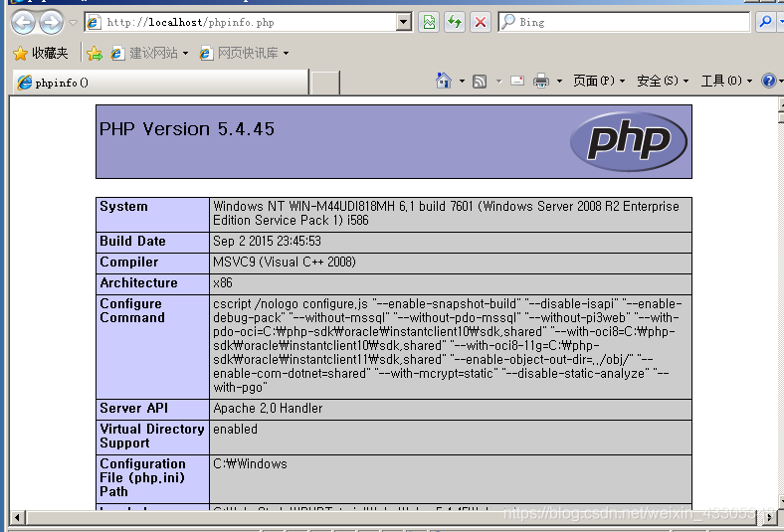Image resolution: width=784 pixels, height=532 pixels.
Task: Select the 'PHP Version 5.4.45' heading
Action: [187, 129]
